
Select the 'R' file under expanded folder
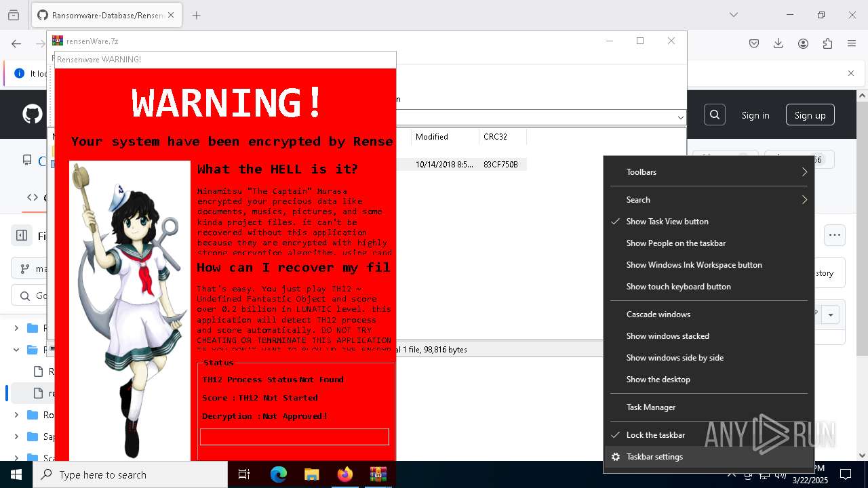[43, 371]
